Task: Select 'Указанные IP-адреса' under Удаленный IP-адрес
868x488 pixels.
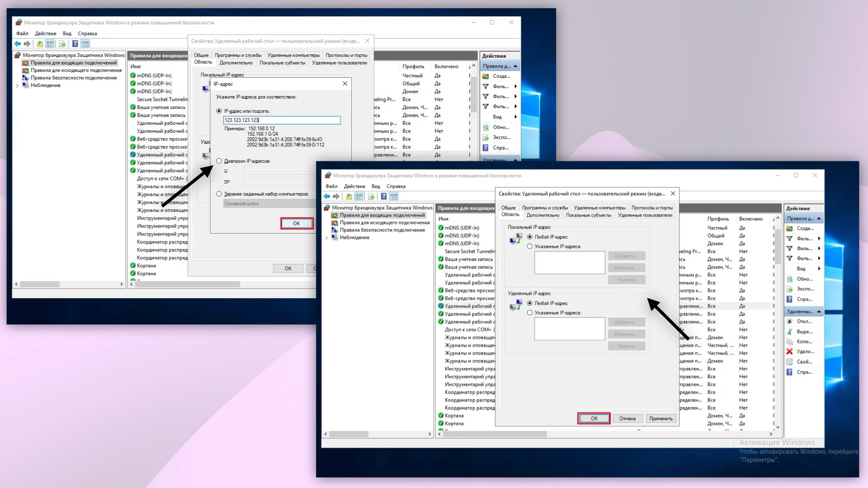Action: [530, 313]
